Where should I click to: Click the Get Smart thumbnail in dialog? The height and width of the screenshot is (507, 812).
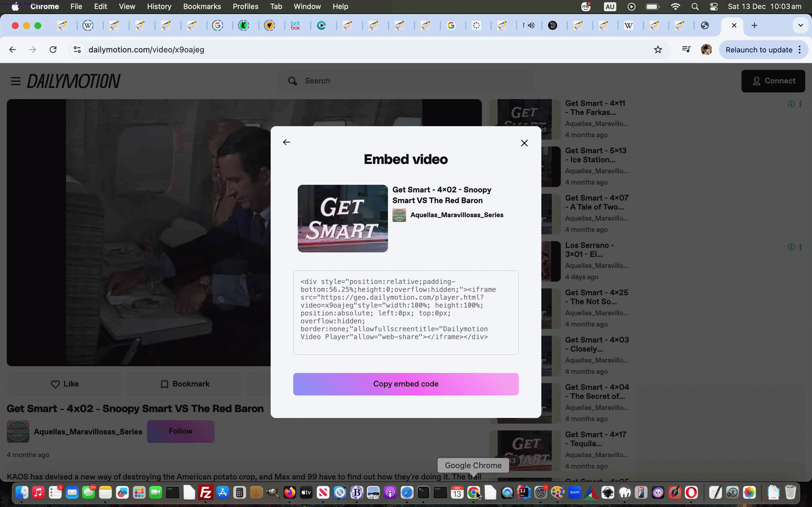342,218
